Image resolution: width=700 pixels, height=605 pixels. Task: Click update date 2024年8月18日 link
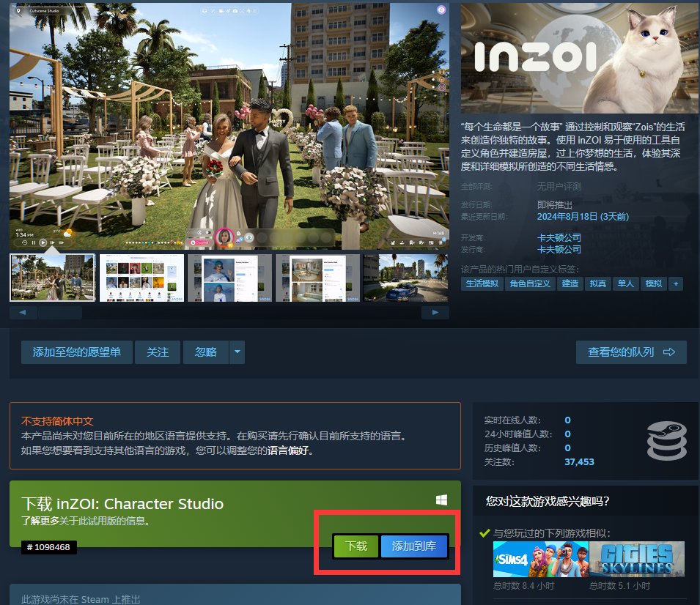coord(583,216)
